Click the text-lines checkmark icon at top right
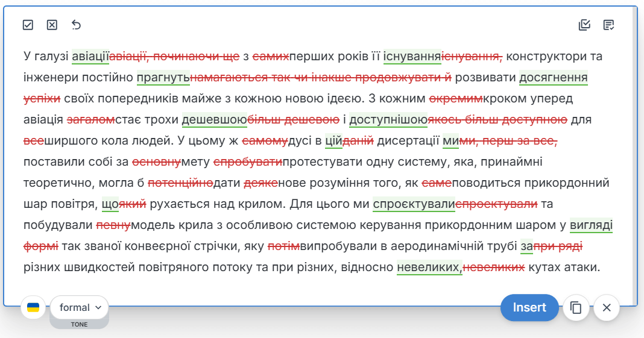Viewport: 644px width, 338px height. [608, 25]
